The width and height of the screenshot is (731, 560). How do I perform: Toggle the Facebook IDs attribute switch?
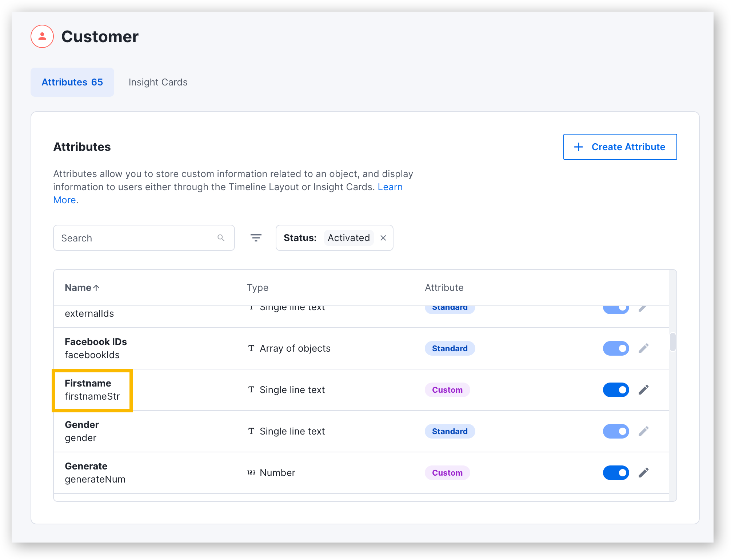(x=616, y=348)
